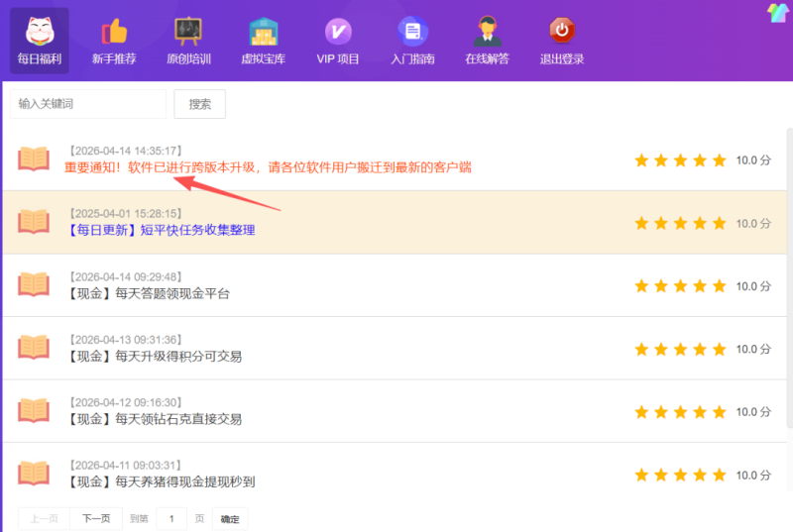
Task: Open 每天领钻石克直接交易 article
Action: pyautogui.click(x=154, y=419)
